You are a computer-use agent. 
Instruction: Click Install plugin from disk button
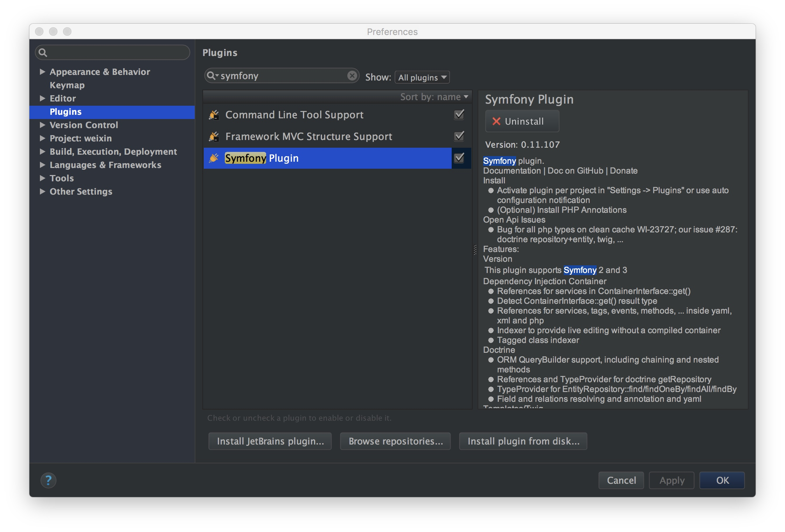523,441
